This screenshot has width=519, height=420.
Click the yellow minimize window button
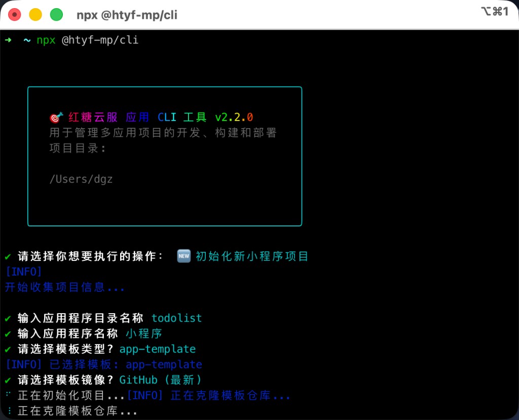tap(35, 15)
